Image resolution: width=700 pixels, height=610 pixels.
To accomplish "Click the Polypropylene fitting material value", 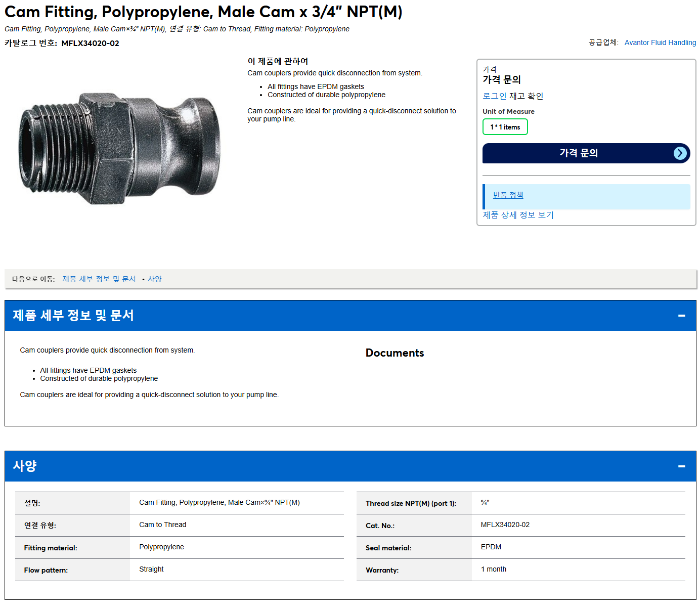I will click(x=161, y=547).
